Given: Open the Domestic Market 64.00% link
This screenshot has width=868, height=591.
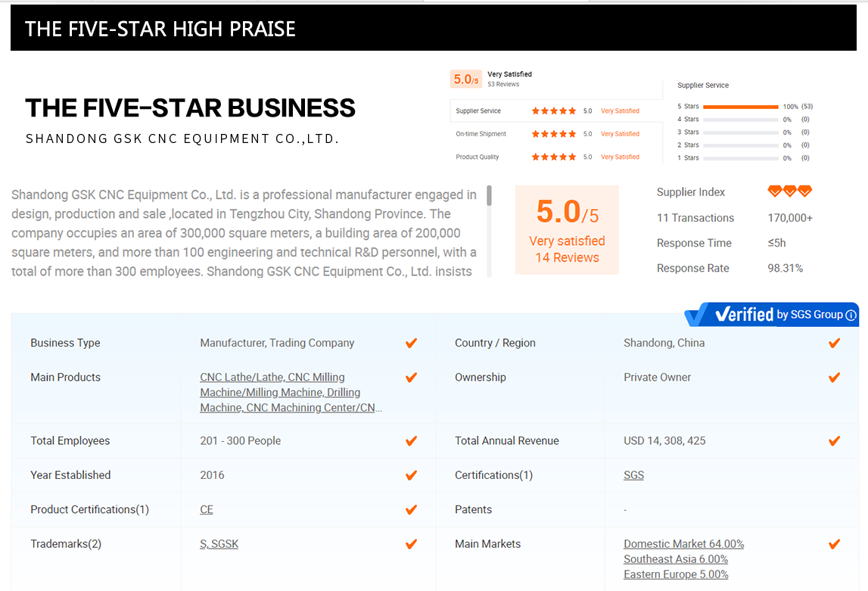Looking at the screenshot, I should click(683, 544).
